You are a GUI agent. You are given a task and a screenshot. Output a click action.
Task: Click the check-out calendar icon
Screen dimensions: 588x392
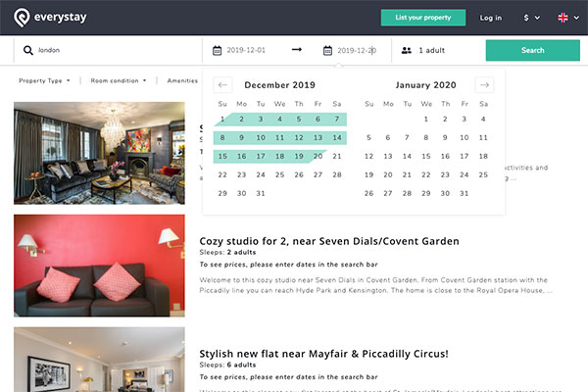tap(327, 50)
